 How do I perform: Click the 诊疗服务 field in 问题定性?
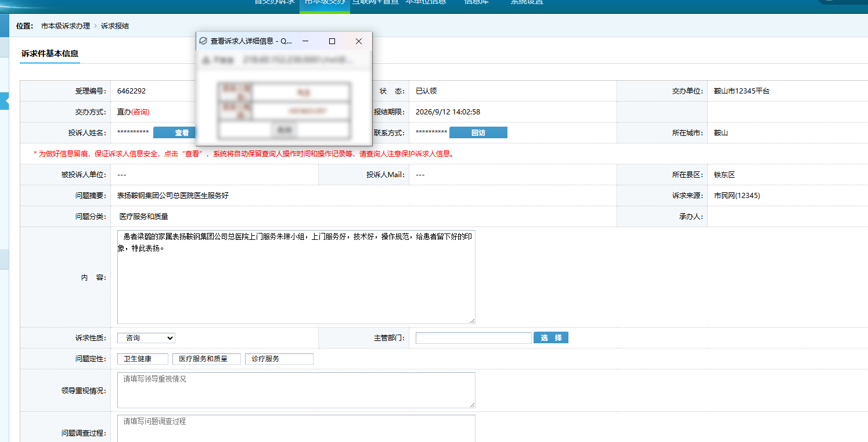pos(279,359)
